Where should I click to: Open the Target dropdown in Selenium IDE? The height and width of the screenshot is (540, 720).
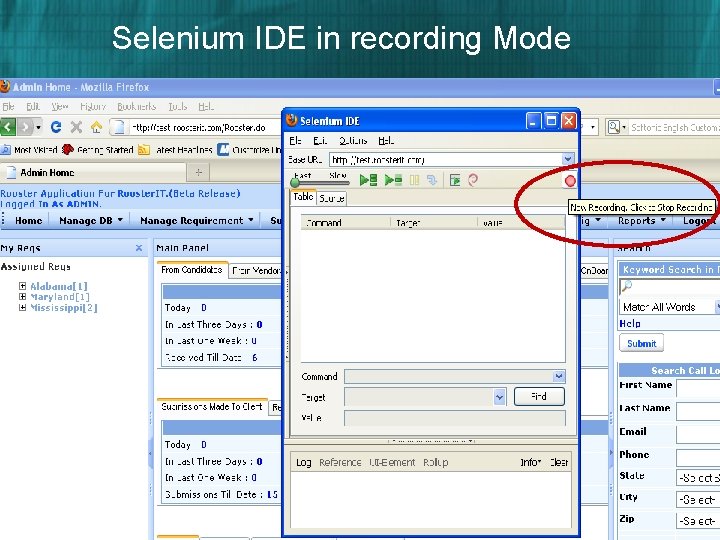[x=499, y=397]
